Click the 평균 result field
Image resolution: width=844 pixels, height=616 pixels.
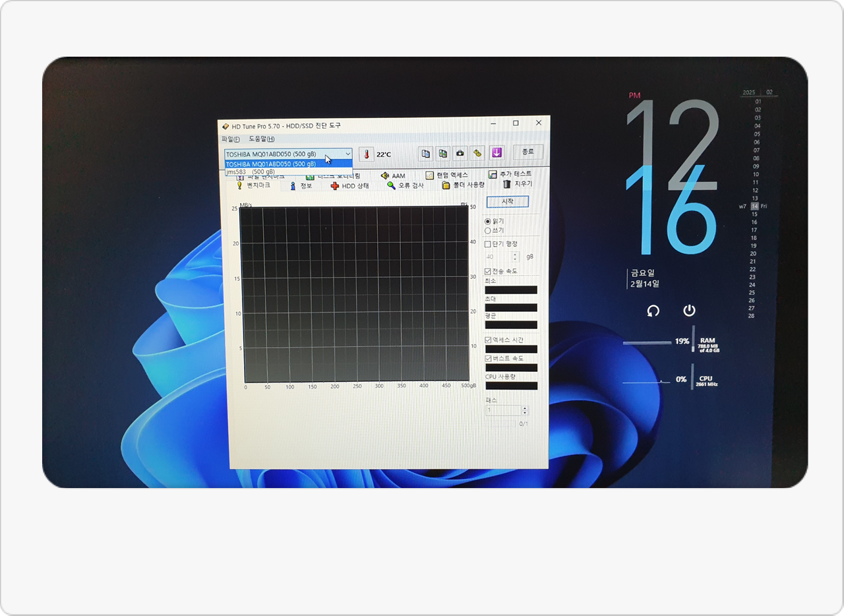(x=511, y=324)
